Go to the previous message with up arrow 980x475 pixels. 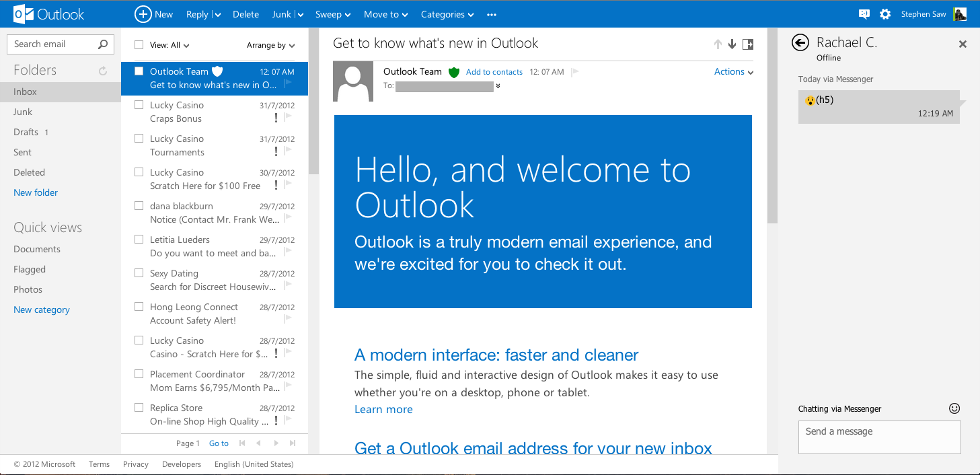[x=718, y=44]
